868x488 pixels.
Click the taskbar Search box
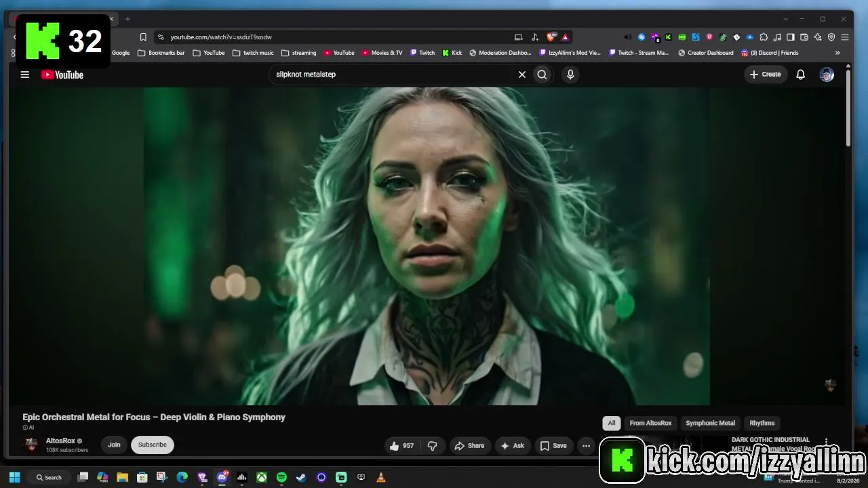(50, 477)
